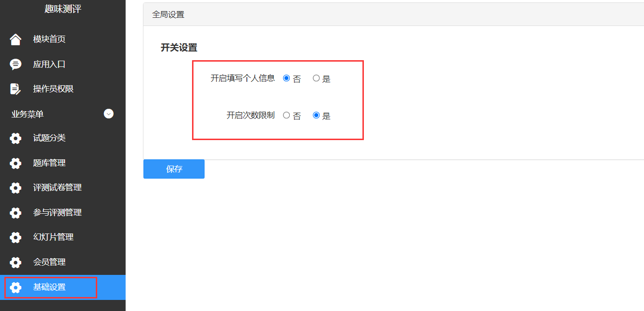Viewport: 644px width, 311px height.
Task: Click the 全局设置 panel header
Action: point(168,14)
